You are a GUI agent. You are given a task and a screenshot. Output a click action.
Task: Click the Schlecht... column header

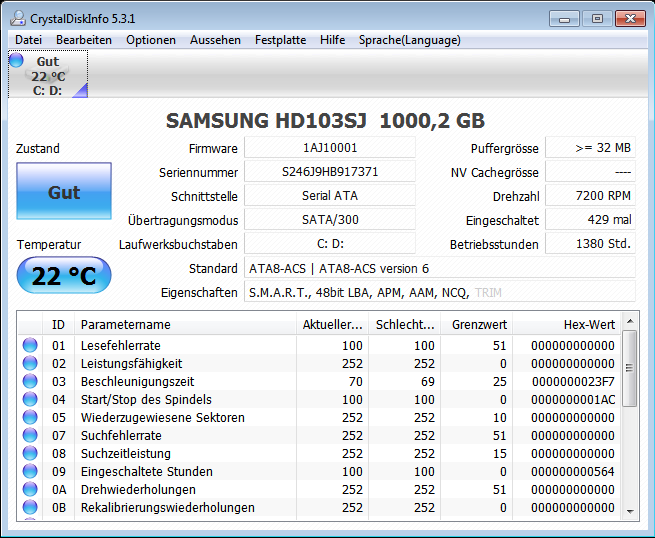[404, 324]
